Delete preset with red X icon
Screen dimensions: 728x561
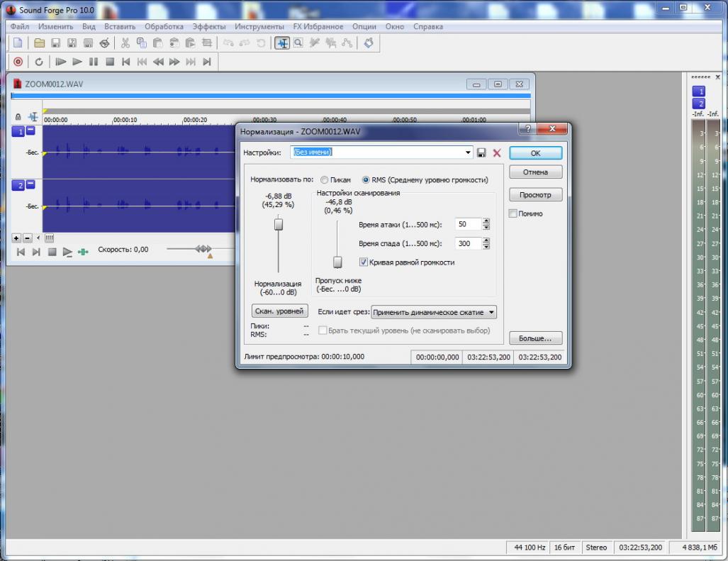tap(497, 152)
